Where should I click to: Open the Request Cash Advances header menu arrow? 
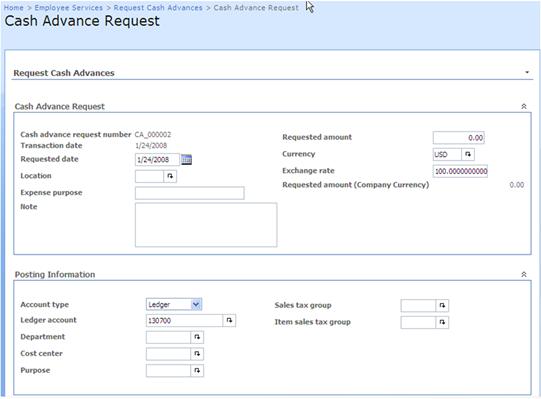point(527,72)
